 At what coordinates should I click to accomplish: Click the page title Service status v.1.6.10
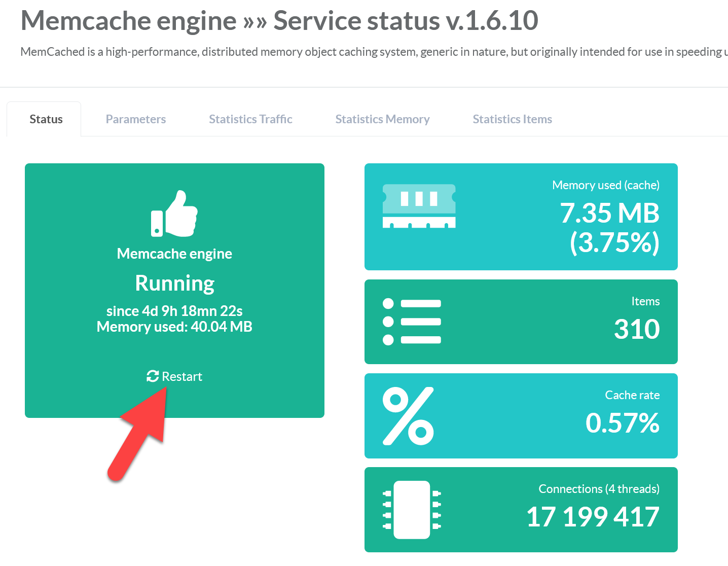click(279, 21)
